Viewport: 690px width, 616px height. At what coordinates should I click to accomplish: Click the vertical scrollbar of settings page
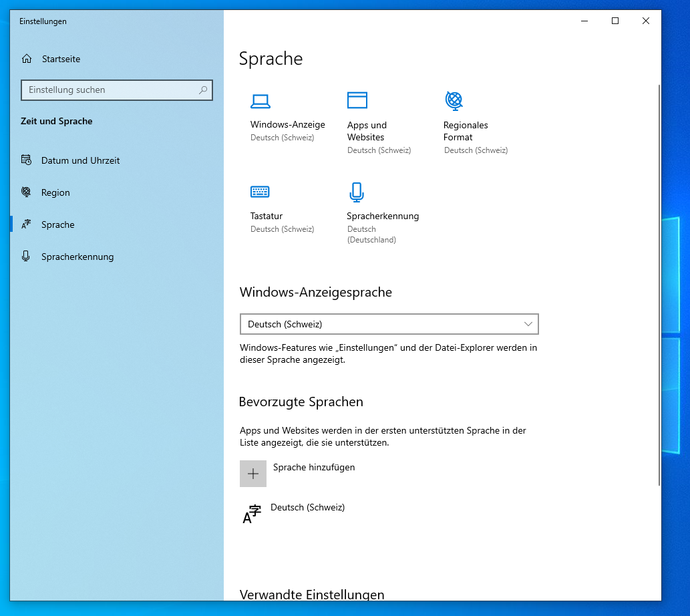(659, 281)
